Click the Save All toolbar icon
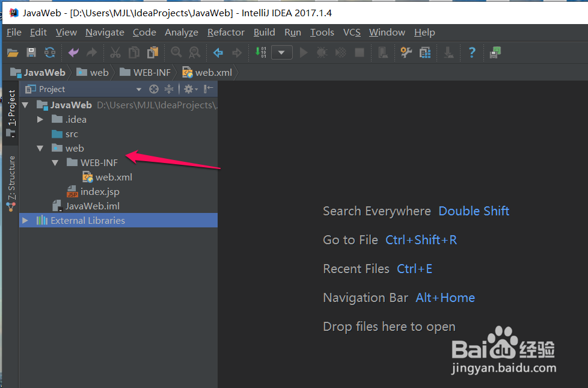 (31, 52)
